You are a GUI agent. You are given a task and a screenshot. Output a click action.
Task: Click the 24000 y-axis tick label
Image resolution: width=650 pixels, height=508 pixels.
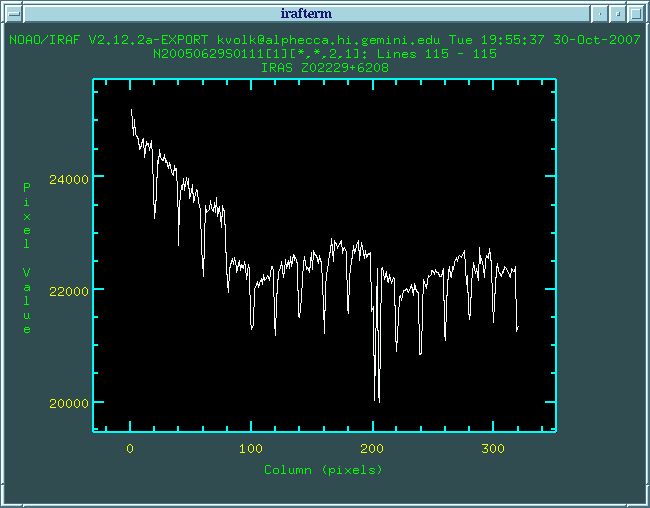pos(69,180)
